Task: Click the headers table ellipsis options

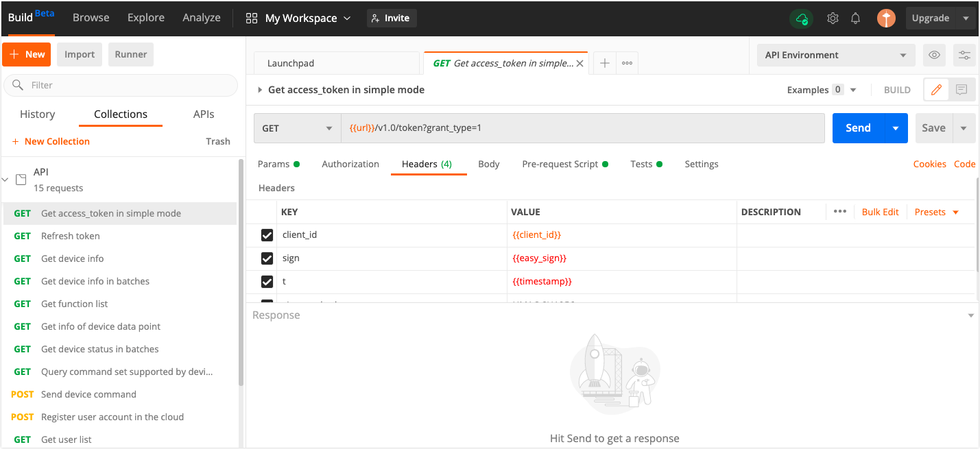Action: coord(840,212)
